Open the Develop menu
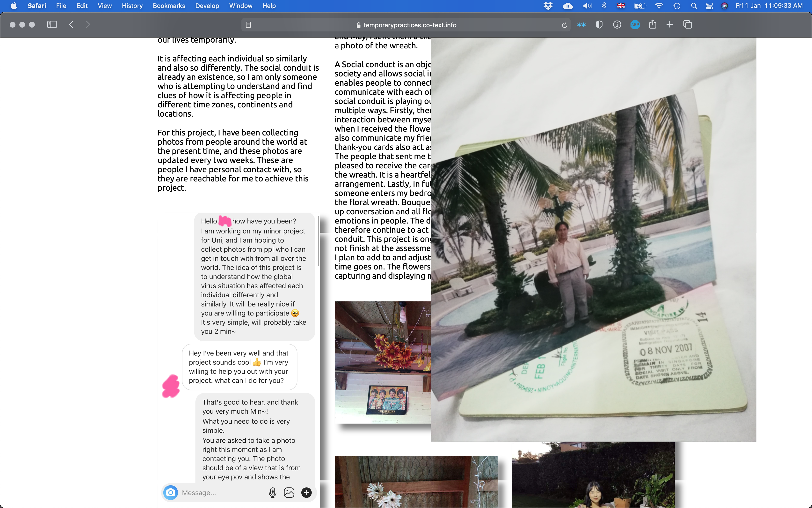The image size is (812, 508). pos(207,6)
